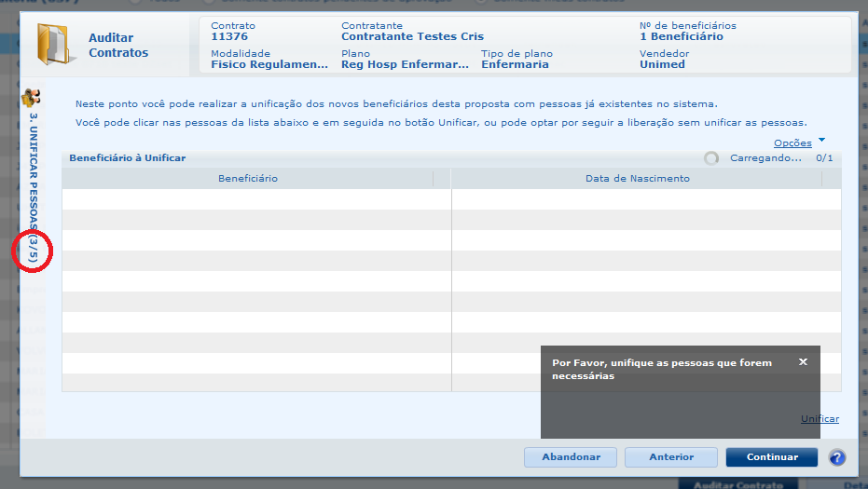
Task: Click the vertical '3. Unificar Pessoas' step label
Action: tap(34, 187)
